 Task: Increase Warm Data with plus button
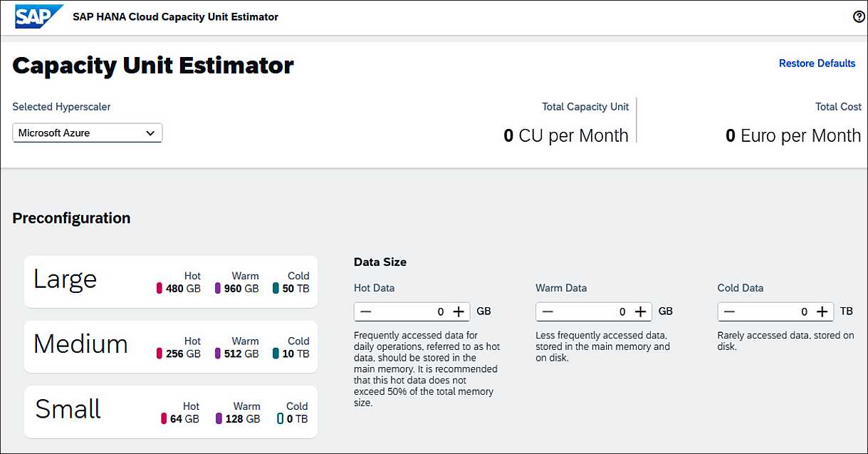pyautogui.click(x=641, y=311)
